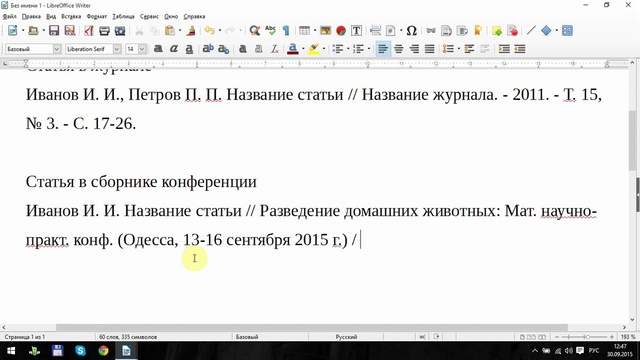Save the document with the floppy icon
This screenshot has width=640, height=360.
(x=54, y=31)
